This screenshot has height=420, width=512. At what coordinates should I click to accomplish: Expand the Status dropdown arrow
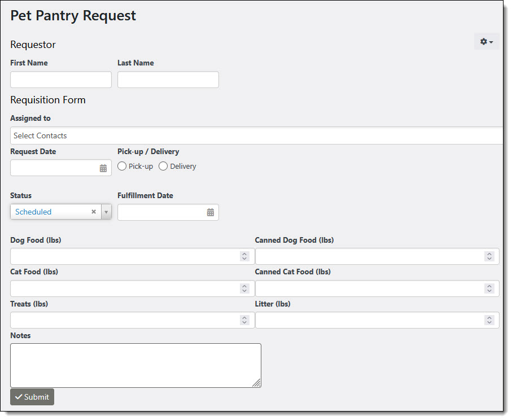106,212
